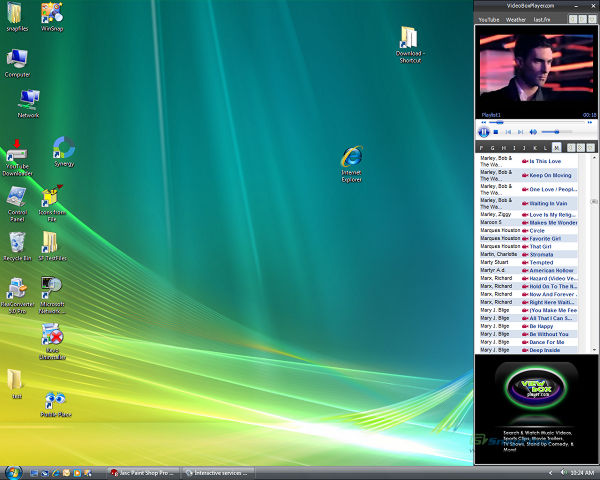
Task: Select the WinSnap desktop icon
Action: [x=52, y=18]
